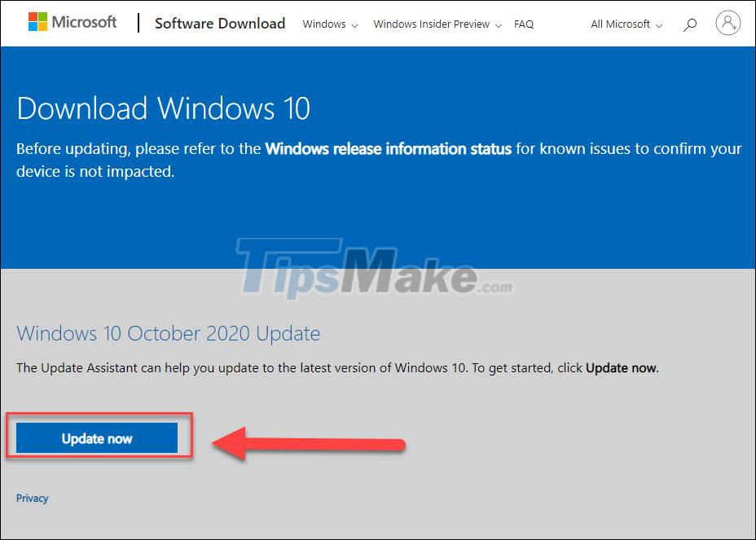
Task: Select the FAQ menu item
Action: [x=524, y=24]
